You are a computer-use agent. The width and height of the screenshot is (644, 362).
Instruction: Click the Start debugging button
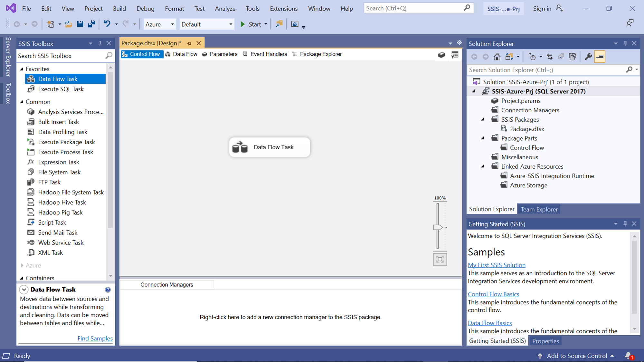[x=251, y=24]
